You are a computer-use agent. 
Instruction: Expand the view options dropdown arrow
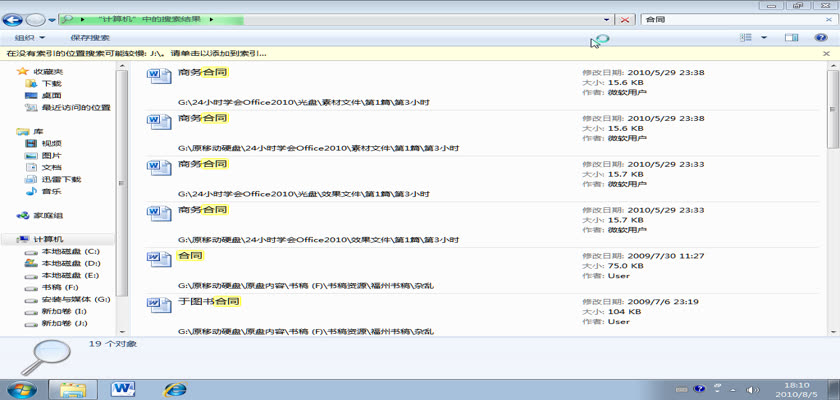pyautogui.click(x=764, y=38)
